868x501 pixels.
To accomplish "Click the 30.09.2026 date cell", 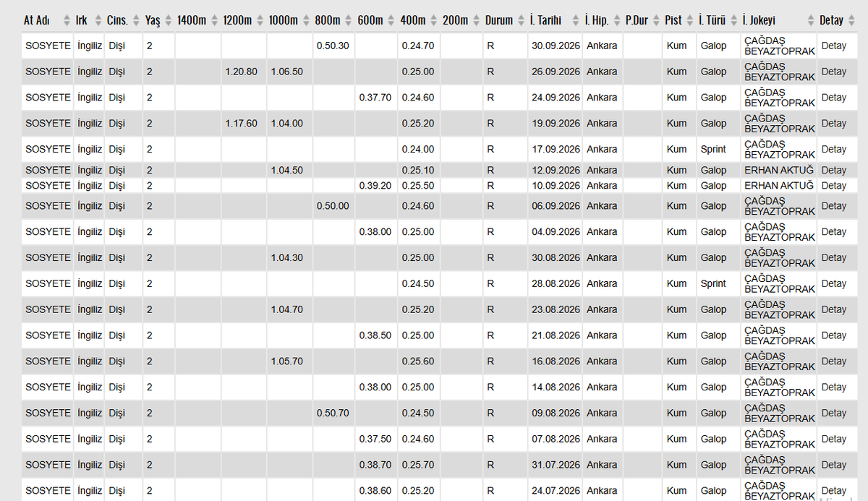I will click(556, 46).
